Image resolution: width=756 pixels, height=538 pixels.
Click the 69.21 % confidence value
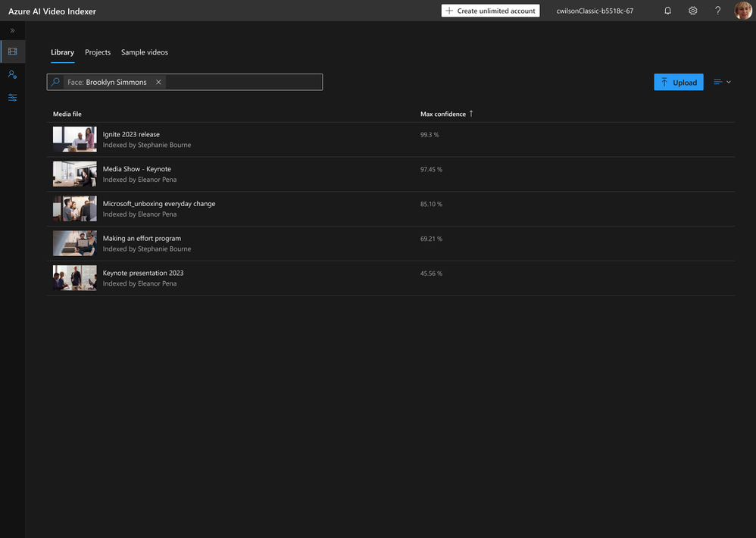(x=431, y=239)
